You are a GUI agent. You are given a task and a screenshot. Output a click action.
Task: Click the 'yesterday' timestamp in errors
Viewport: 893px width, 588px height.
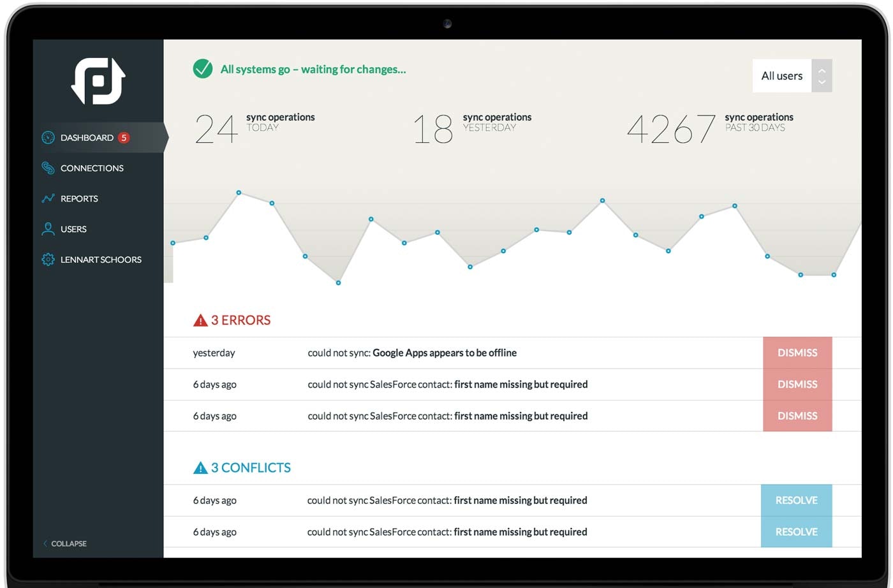pos(214,353)
